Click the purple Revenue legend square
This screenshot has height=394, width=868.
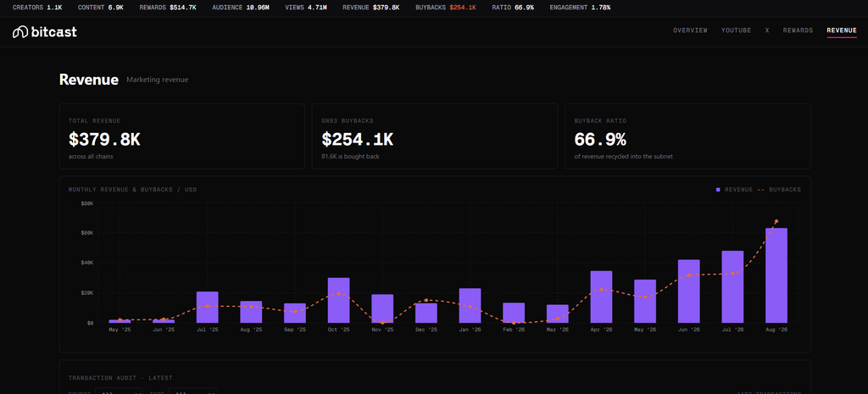click(718, 190)
